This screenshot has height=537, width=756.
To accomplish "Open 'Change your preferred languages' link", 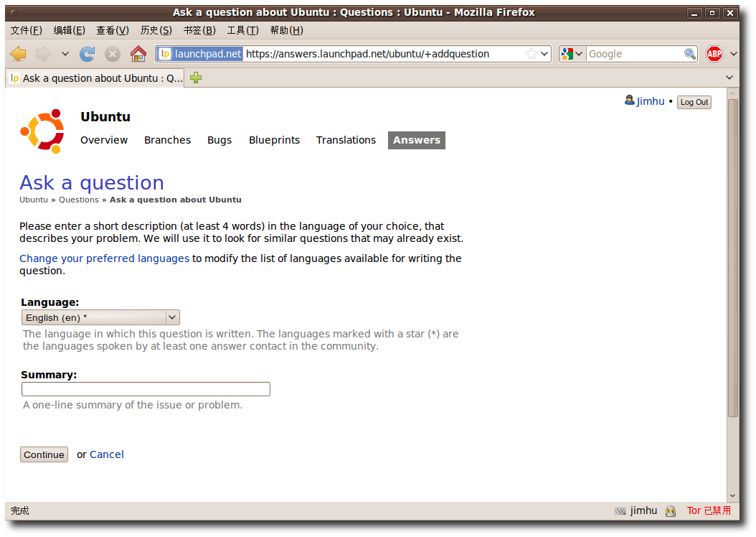I will pos(104,258).
